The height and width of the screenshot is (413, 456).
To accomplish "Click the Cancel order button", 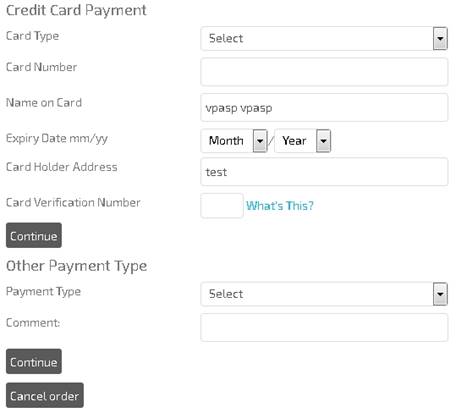I will [45, 395].
